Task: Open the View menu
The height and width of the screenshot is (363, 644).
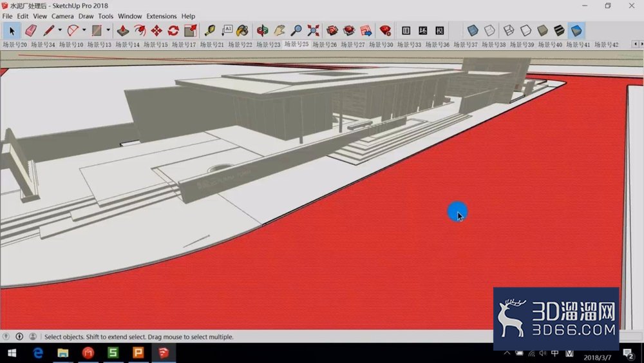Action: pos(40,16)
